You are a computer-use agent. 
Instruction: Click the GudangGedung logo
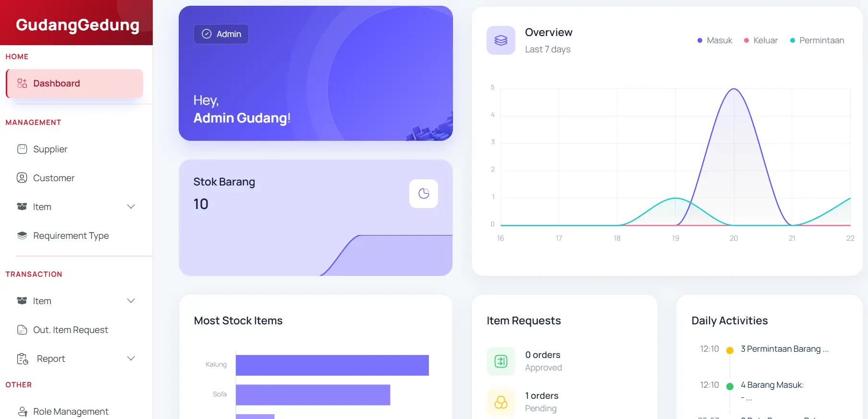(77, 25)
